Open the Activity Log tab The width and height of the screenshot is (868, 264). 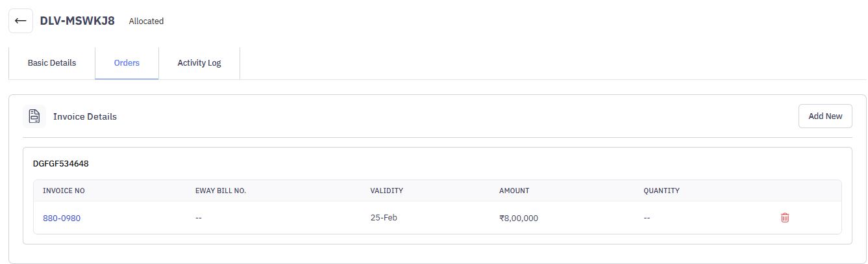pyautogui.click(x=199, y=63)
